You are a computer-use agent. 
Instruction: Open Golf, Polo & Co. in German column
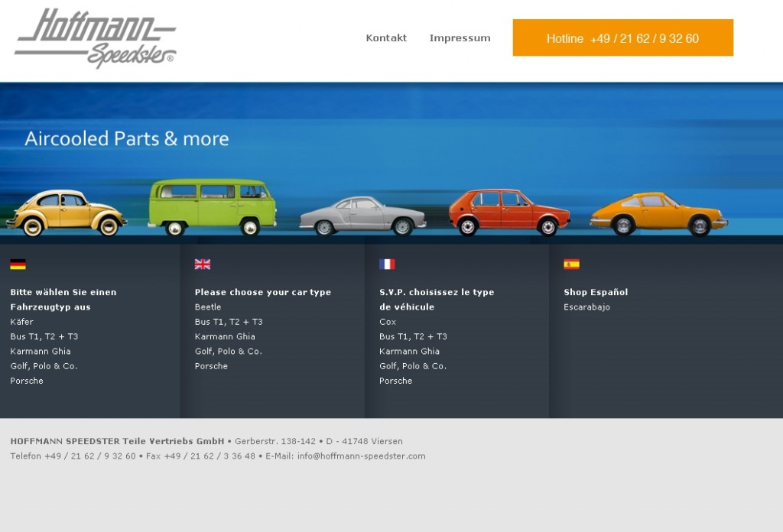pos(44,366)
